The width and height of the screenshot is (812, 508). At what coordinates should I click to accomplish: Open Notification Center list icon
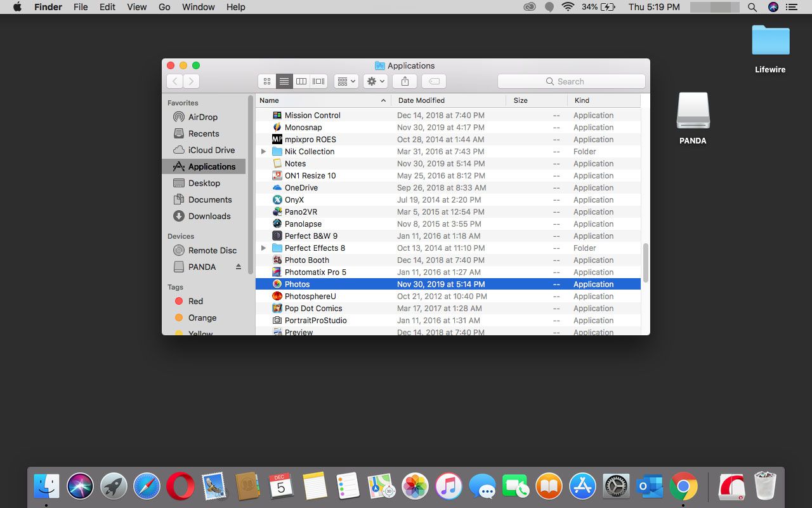click(x=791, y=7)
